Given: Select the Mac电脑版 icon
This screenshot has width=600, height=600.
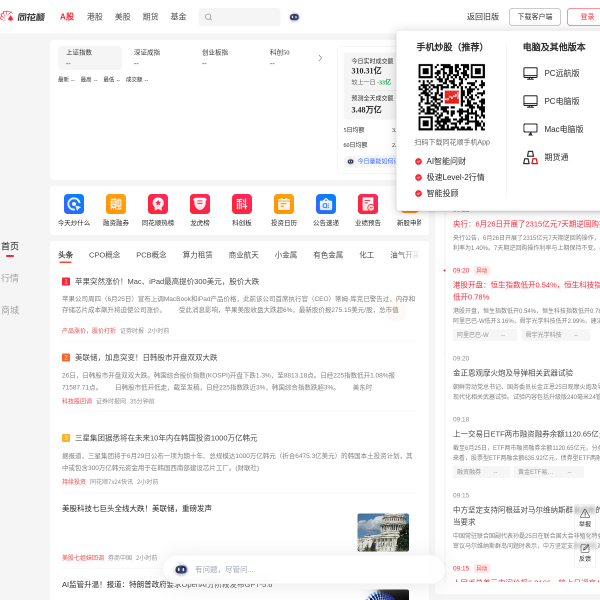Looking at the screenshot, I should pyautogui.click(x=530, y=129).
